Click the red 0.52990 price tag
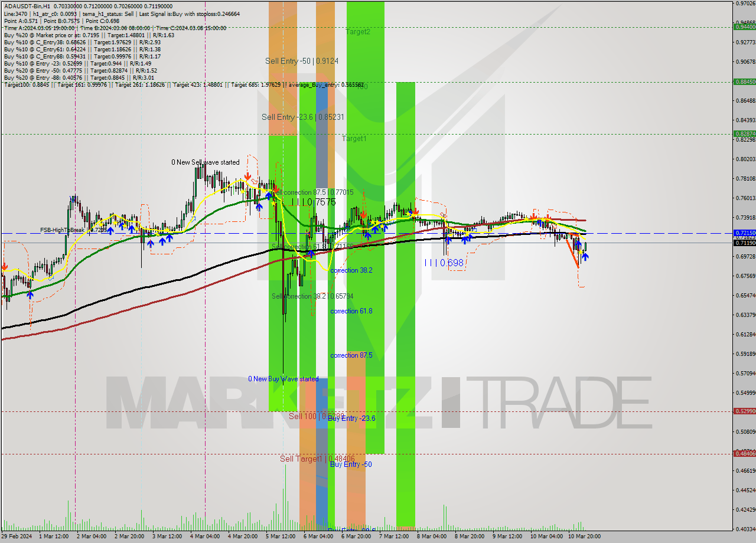Screen dimensions: 756x543 pyautogui.click(x=744, y=411)
